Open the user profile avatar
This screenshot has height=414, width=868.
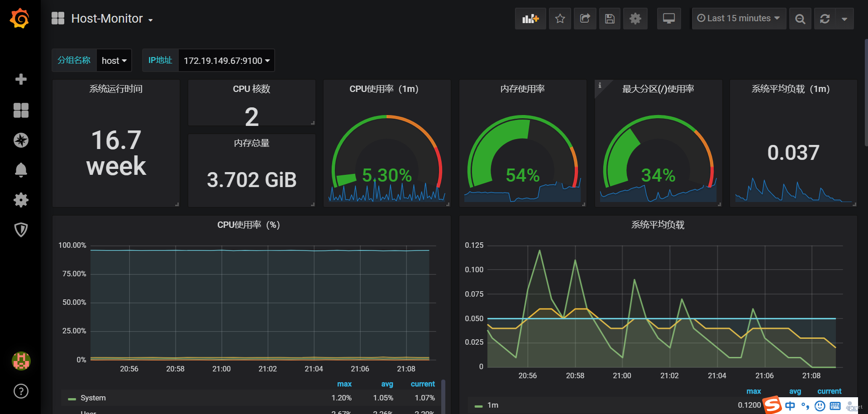coord(21,361)
